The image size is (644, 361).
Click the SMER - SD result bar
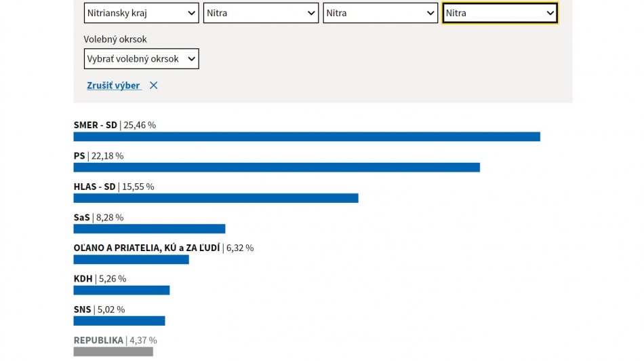[306, 136]
